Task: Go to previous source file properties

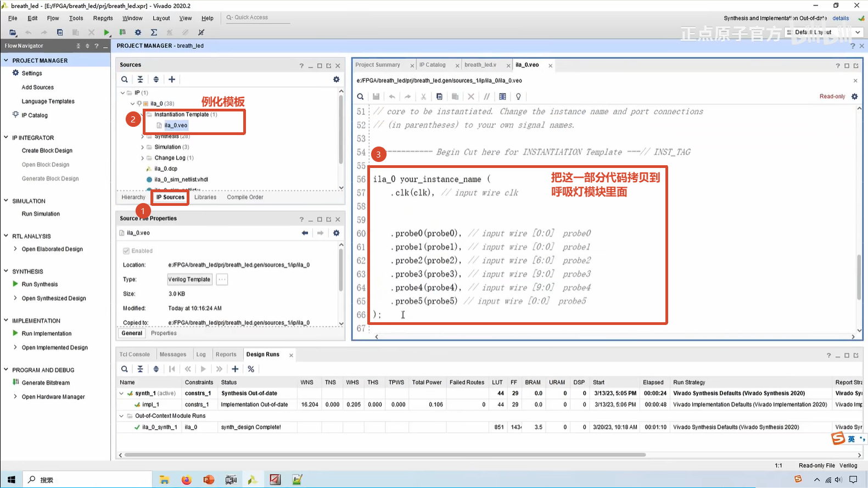Action: pyautogui.click(x=305, y=233)
